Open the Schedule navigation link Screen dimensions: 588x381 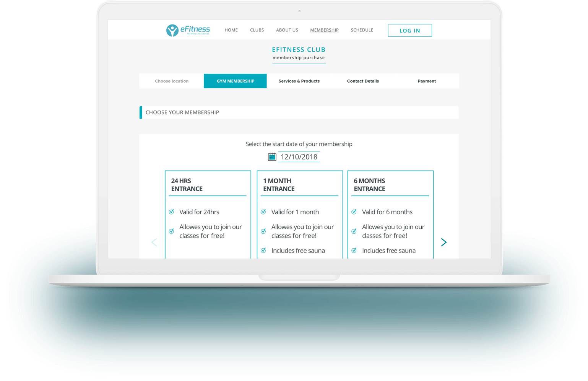tap(362, 30)
